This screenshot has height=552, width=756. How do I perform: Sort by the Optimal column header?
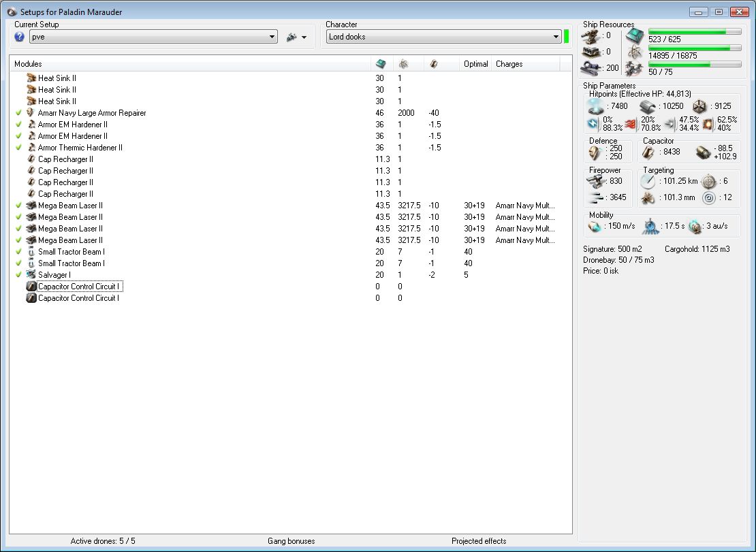(475, 63)
